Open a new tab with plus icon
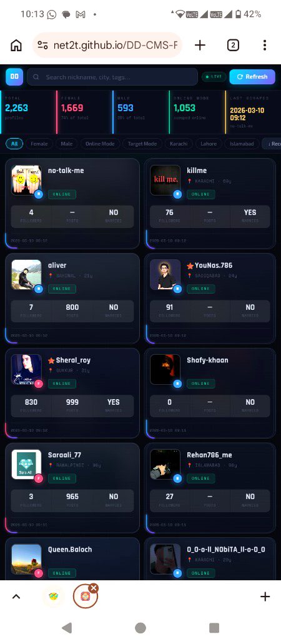The width and height of the screenshot is (281, 644). (200, 45)
